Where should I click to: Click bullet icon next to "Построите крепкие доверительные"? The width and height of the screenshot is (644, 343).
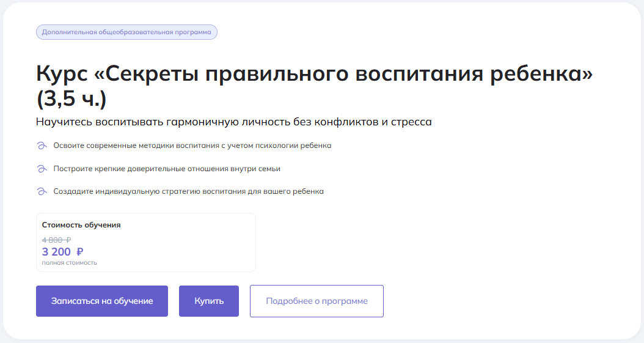point(42,169)
